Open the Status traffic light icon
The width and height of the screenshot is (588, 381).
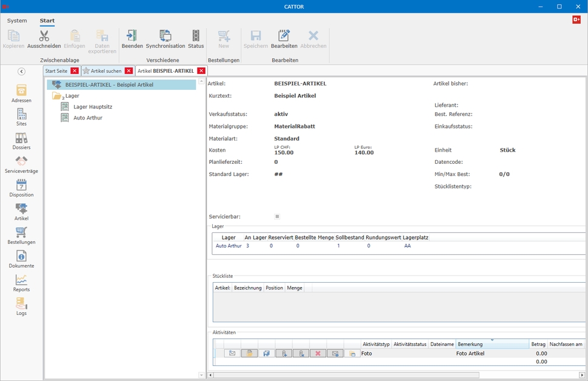[x=196, y=36]
